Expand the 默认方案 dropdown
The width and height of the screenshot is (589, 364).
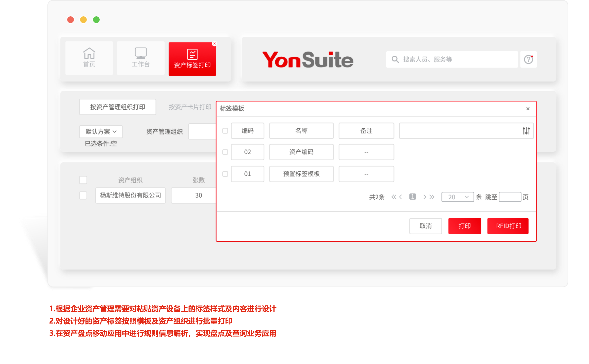[x=101, y=131]
